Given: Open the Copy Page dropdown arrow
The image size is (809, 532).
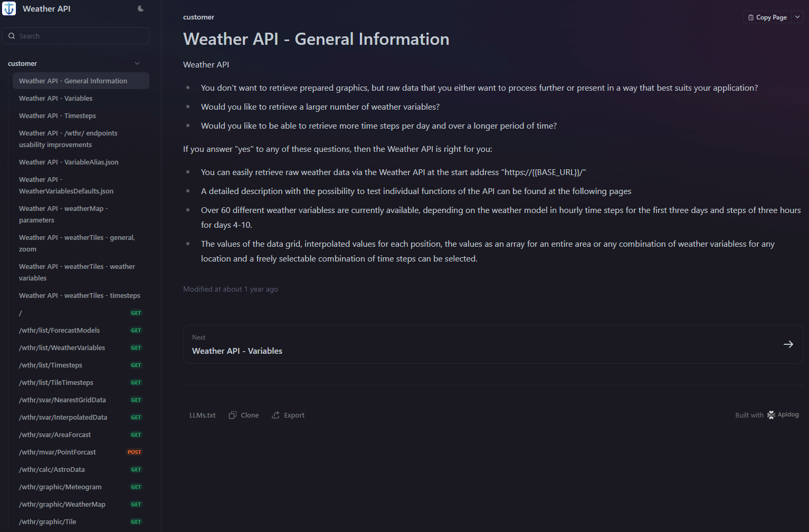Looking at the screenshot, I should (x=797, y=17).
